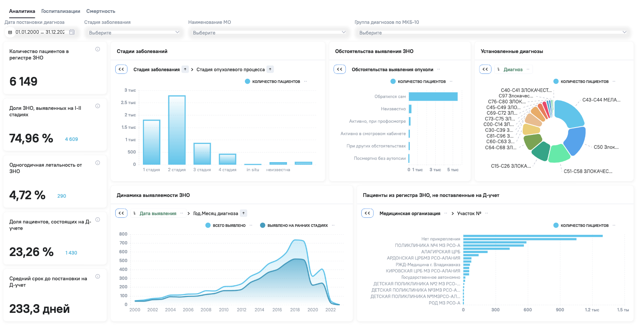
Task: Open options dots next to Выявлено на ранних стадиях
Action: pyautogui.click(x=333, y=225)
